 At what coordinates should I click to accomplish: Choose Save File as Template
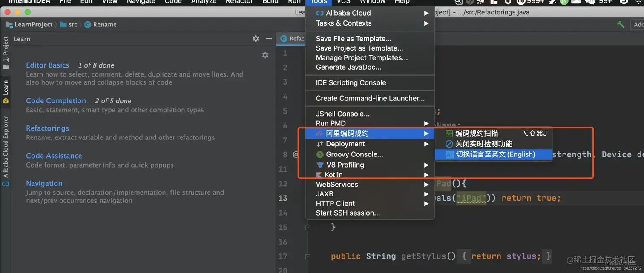click(370, 39)
